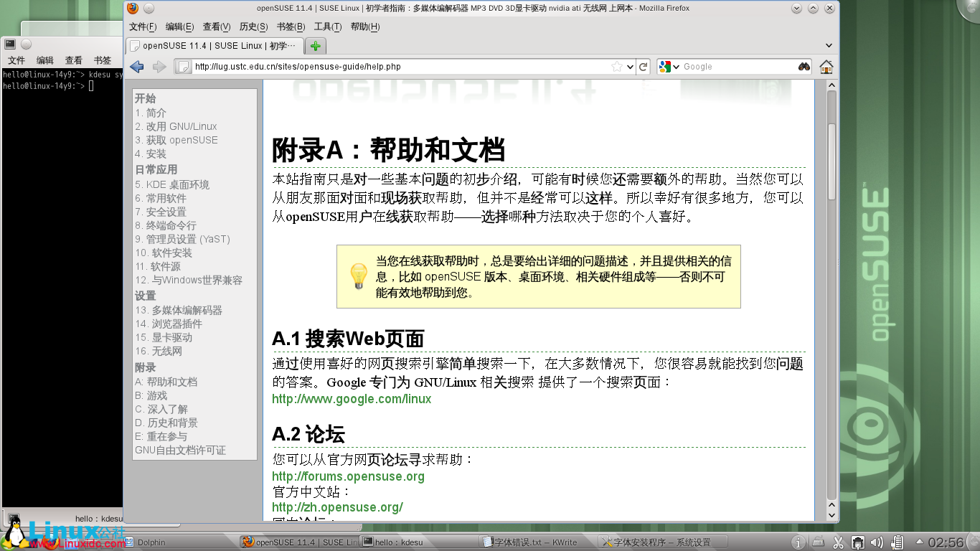Open 书签 menu in terminal window
The width and height of the screenshot is (980, 551).
point(103,61)
